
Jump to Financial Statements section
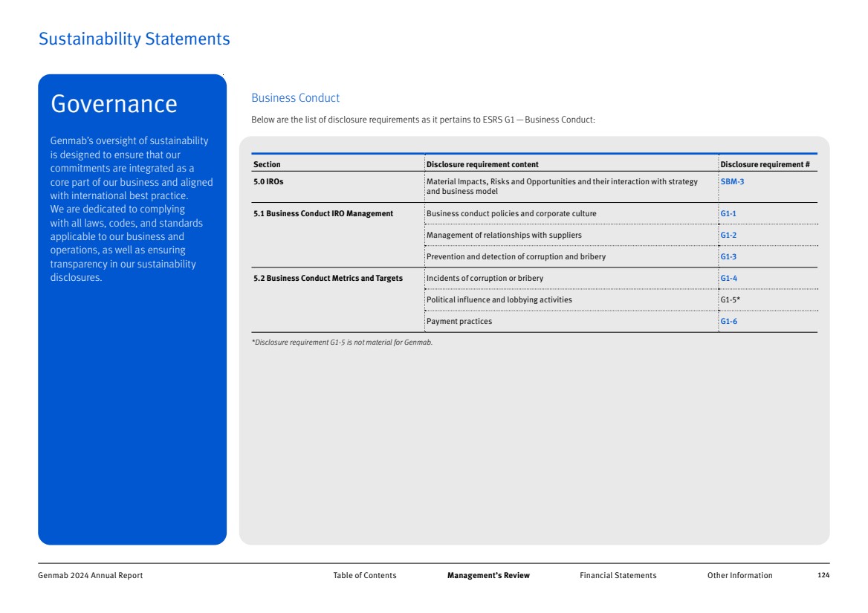tap(618, 576)
